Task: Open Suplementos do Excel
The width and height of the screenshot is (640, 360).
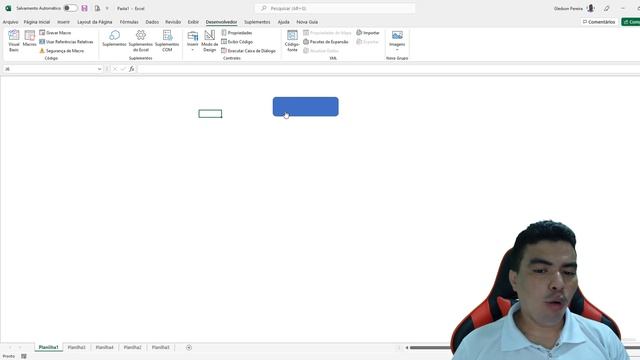Action: coord(140,41)
